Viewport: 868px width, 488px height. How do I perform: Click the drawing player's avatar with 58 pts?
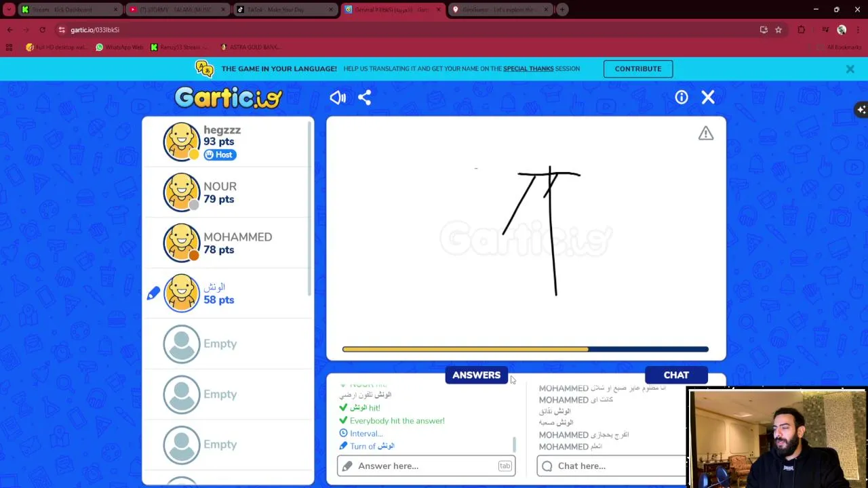click(x=182, y=293)
